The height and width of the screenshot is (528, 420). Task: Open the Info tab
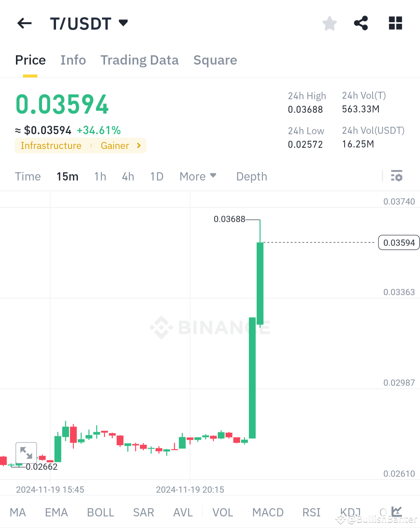pos(73,60)
